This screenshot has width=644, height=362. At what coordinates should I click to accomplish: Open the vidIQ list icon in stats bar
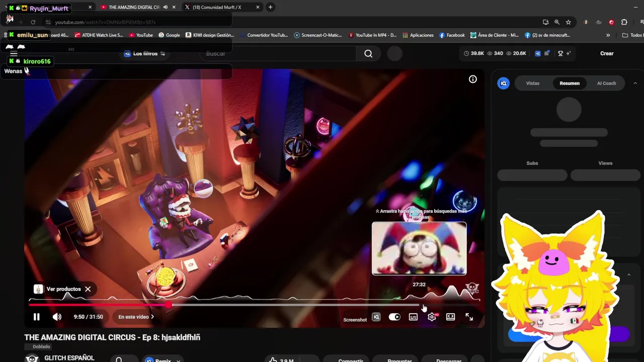pos(547,53)
